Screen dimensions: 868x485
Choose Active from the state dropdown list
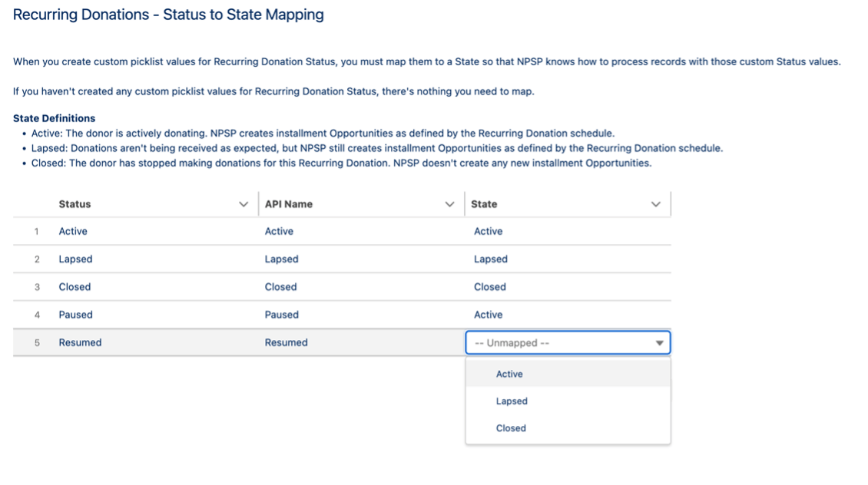coord(568,374)
